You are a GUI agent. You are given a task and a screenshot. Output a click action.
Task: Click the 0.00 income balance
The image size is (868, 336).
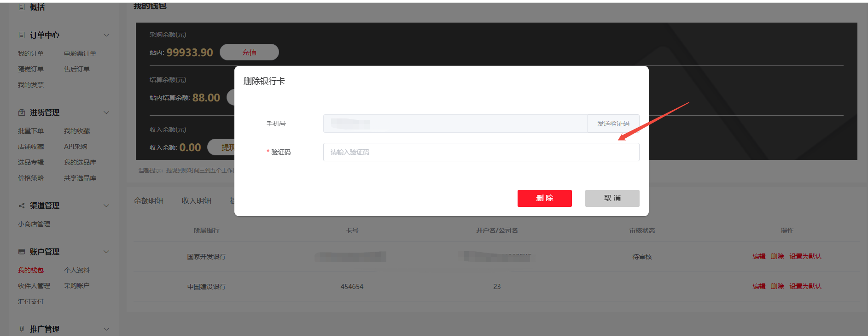pyautogui.click(x=190, y=147)
